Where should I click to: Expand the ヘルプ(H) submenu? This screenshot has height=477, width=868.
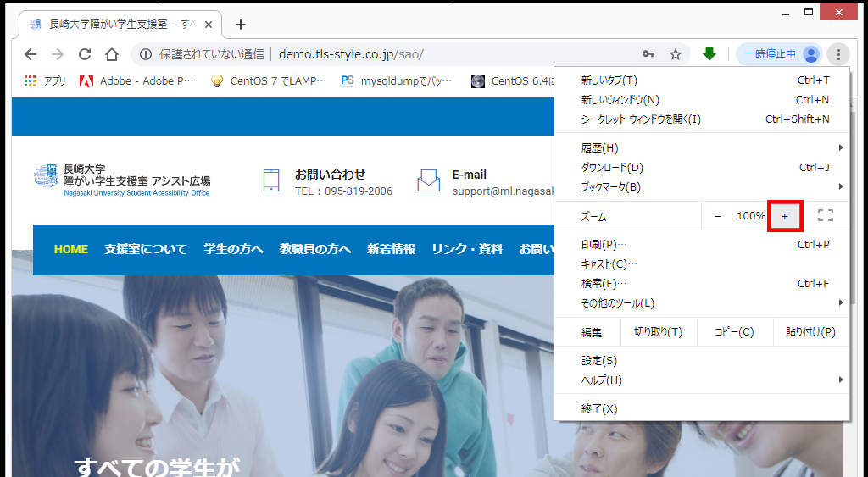click(x=701, y=380)
